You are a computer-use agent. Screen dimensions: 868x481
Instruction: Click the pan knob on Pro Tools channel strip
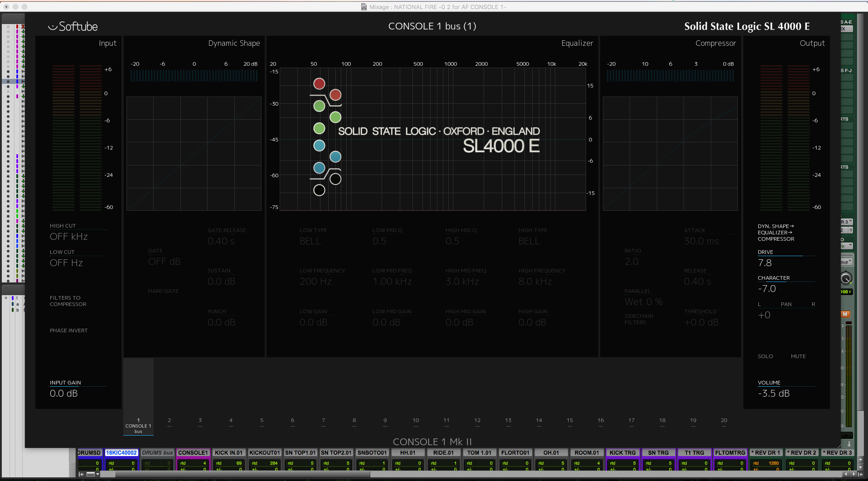pyautogui.click(x=846, y=278)
